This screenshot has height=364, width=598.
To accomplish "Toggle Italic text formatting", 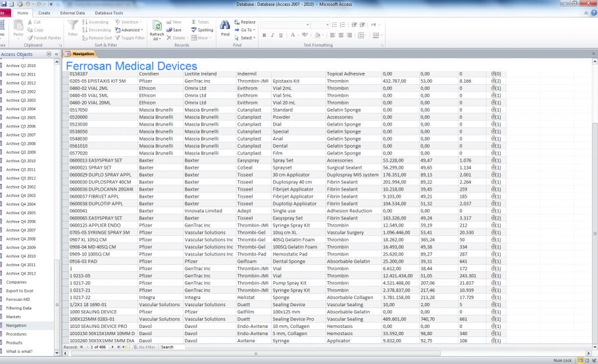I will coord(272,35).
